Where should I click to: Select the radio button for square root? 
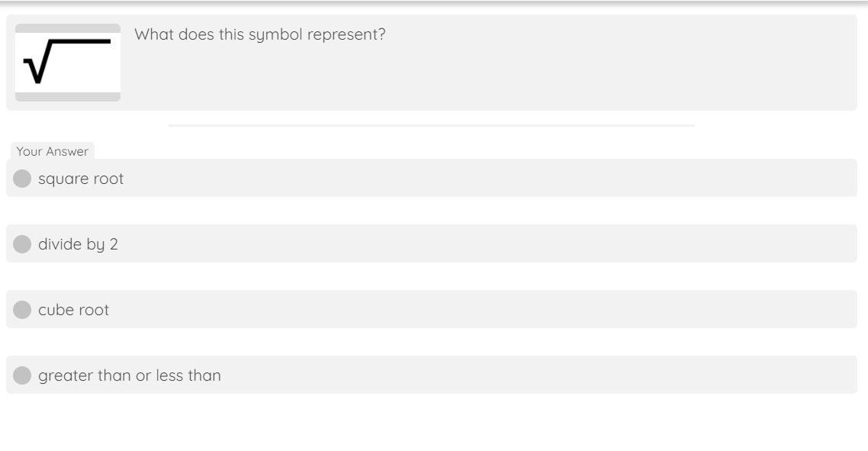coord(24,179)
